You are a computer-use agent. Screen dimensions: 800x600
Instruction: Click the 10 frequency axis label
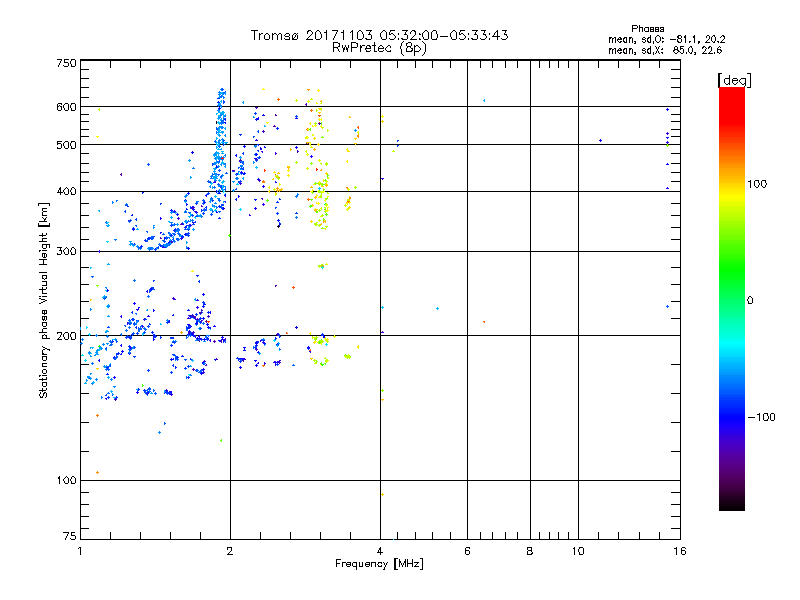pyautogui.click(x=578, y=551)
